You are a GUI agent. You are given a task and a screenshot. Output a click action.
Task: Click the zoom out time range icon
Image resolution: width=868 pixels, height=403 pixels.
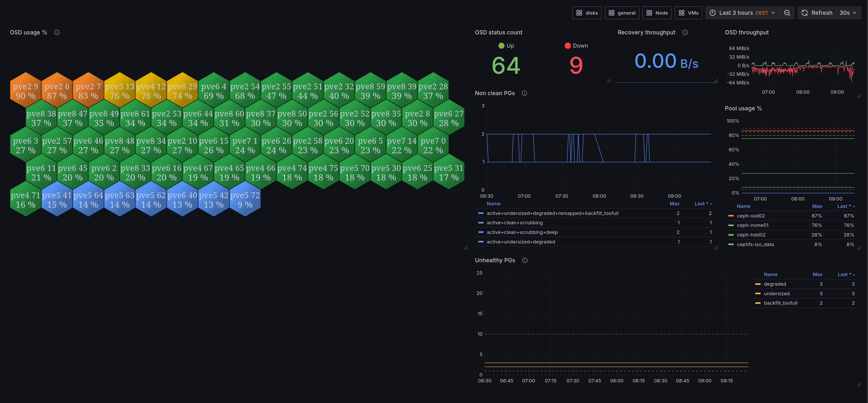pos(787,13)
